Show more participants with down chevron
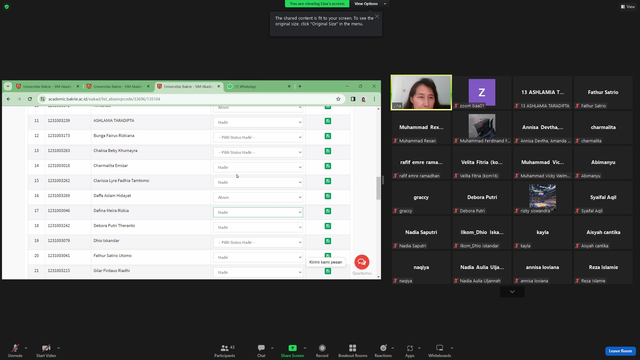Screen dimensions: 640x360 coord(512,291)
